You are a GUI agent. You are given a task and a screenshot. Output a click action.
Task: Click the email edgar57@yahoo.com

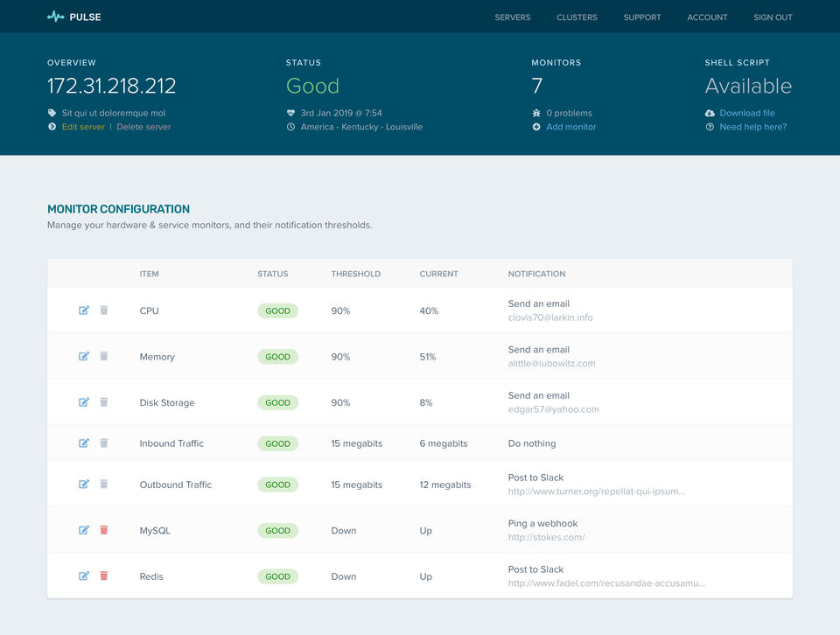(553, 409)
